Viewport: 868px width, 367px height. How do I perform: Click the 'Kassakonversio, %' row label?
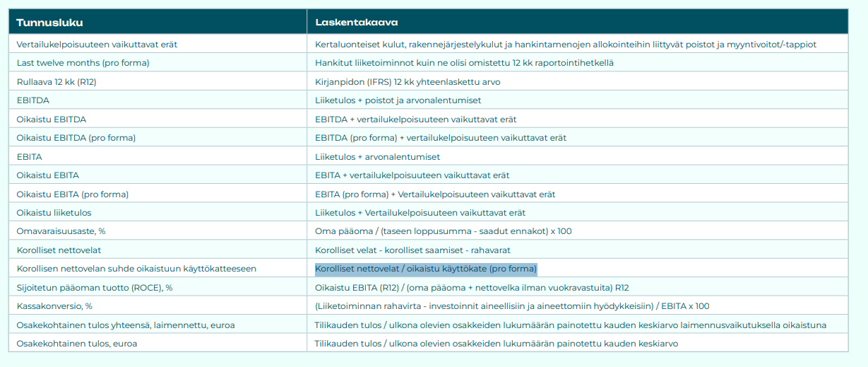(x=54, y=306)
